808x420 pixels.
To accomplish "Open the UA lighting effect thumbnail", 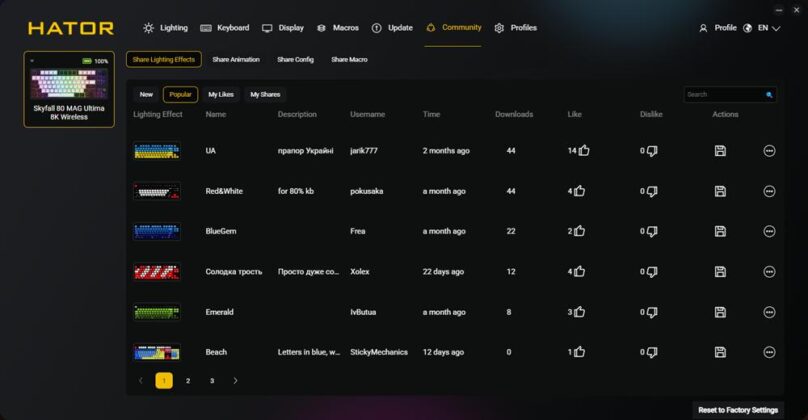I will (157, 151).
